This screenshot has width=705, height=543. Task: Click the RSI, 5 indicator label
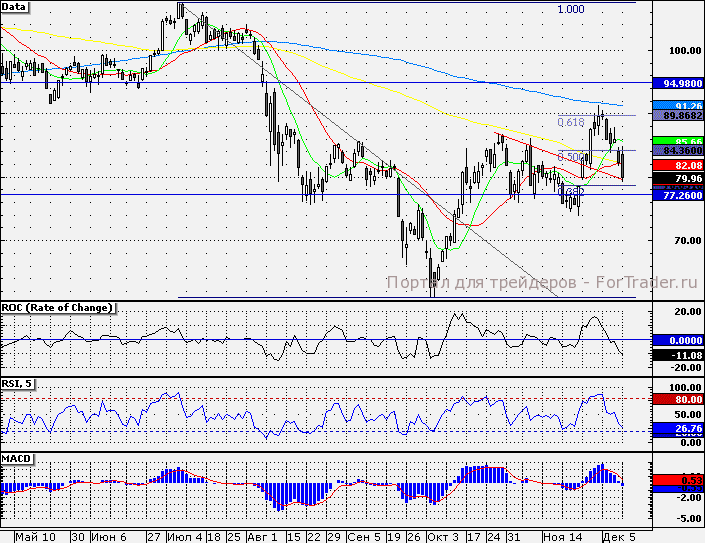18,384
